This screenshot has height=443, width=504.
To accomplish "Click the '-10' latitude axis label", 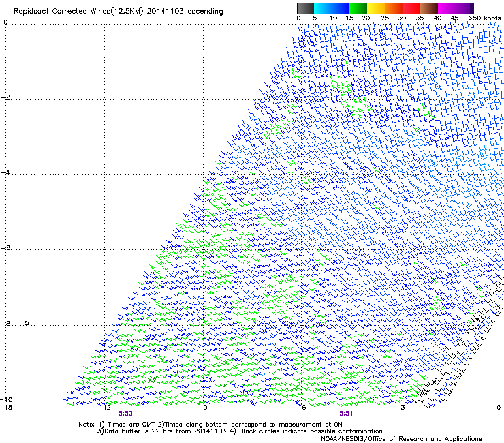I will [x=6, y=400].
